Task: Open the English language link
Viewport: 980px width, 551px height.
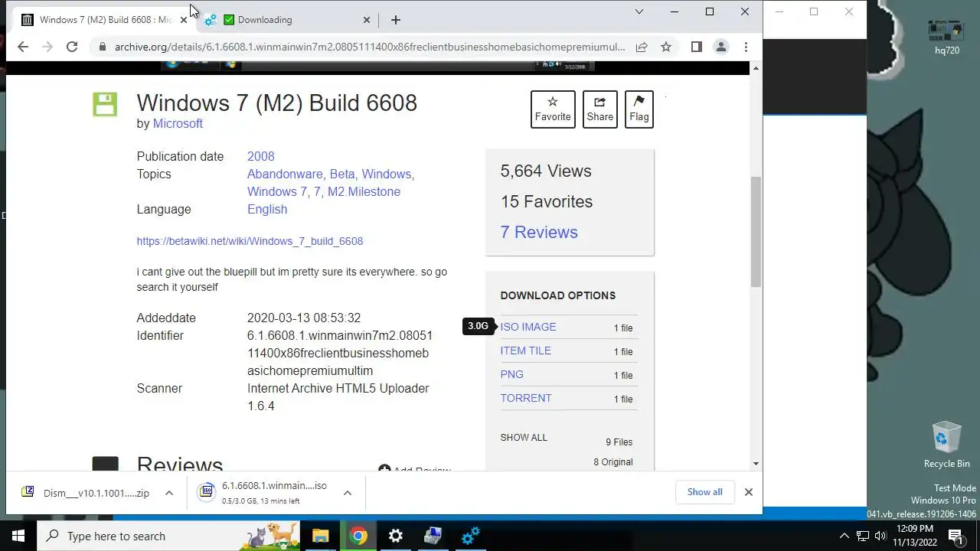Action: pos(267,209)
